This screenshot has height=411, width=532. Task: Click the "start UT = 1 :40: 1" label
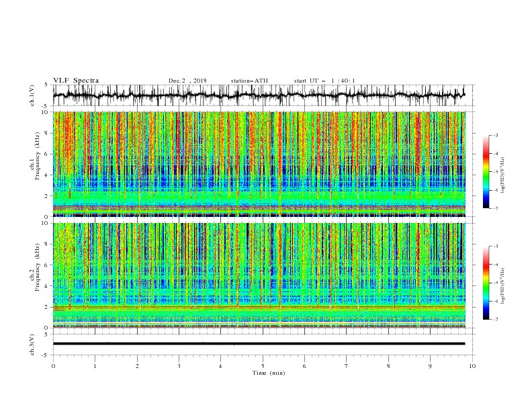pyautogui.click(x=324, y=81)
